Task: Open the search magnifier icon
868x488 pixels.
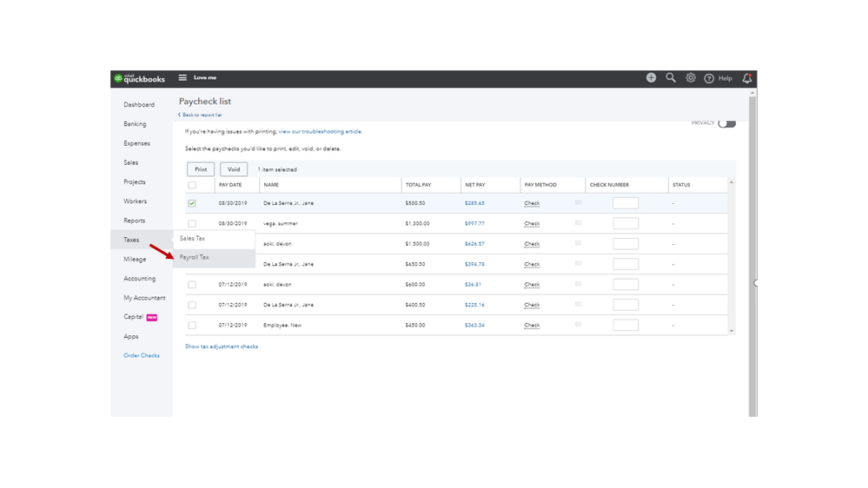Action: tap(671, 78)
